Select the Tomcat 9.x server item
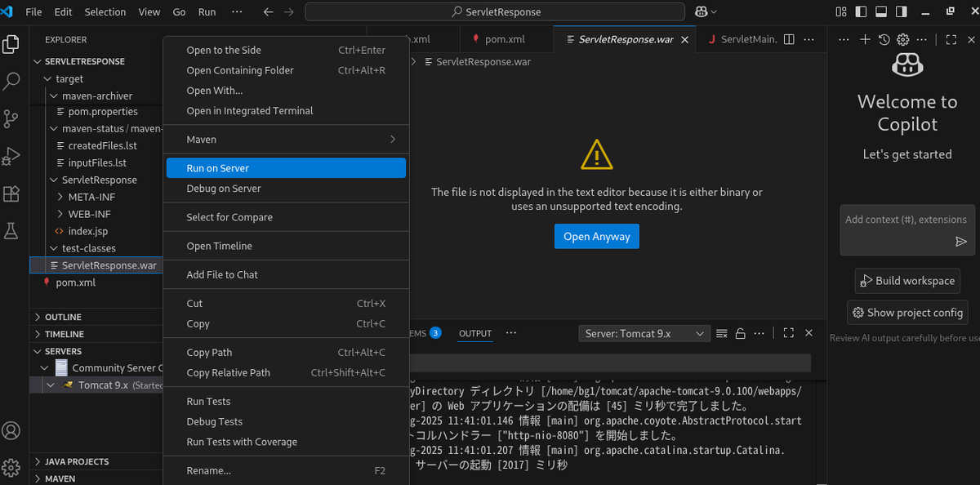980x485 pixels. pos(96,385)
